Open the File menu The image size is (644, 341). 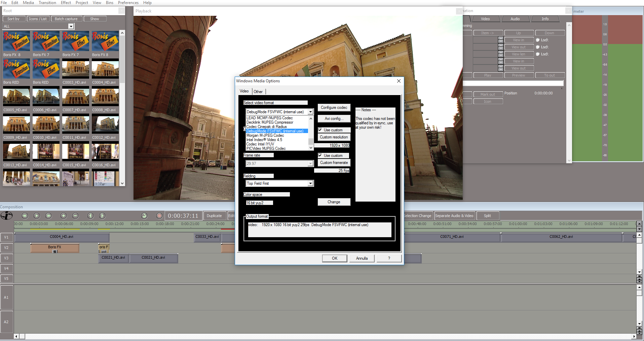pos(4,3)
